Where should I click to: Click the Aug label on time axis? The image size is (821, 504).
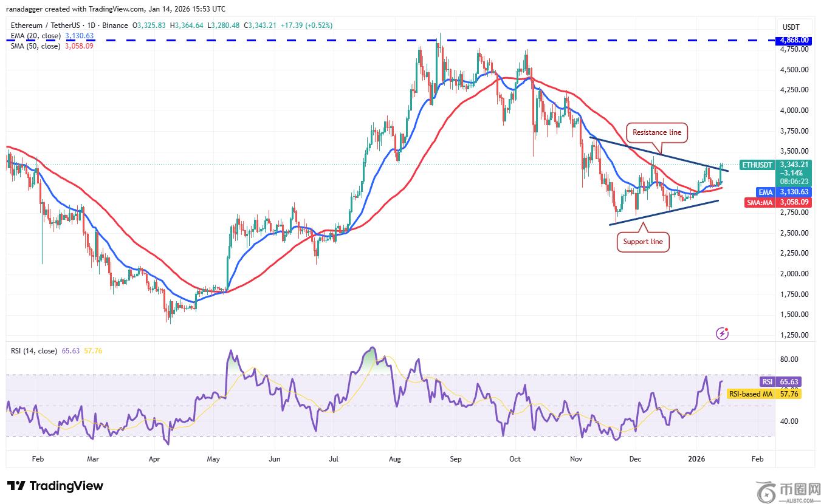tap(395, 460)
